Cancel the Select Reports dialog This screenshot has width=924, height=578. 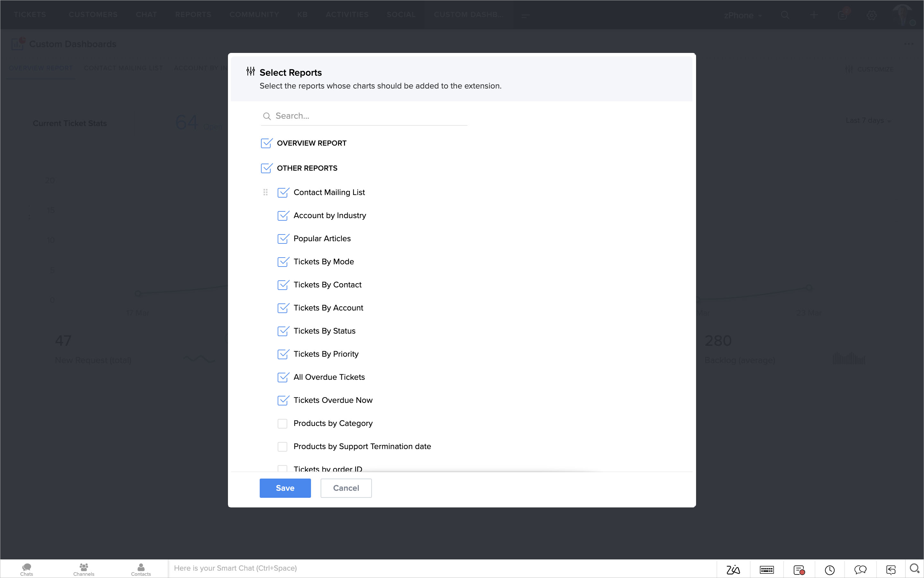[346, 488]
